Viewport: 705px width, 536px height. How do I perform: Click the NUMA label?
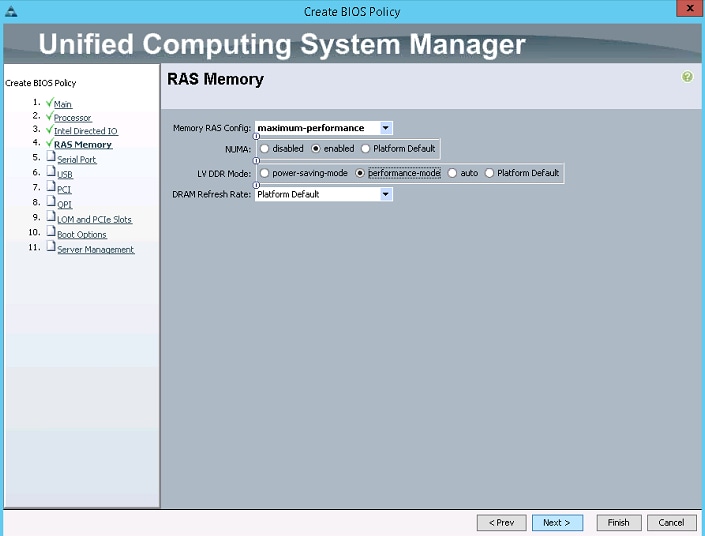point(238,149)
